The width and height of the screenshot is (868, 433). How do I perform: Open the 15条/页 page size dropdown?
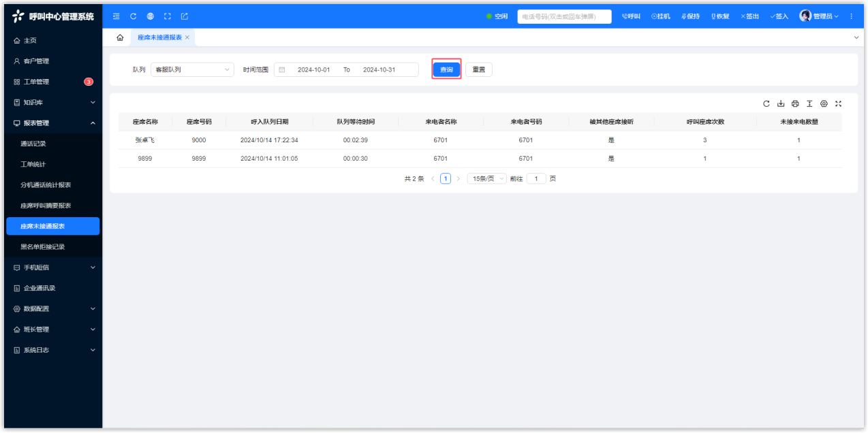(x=486, y=178)
